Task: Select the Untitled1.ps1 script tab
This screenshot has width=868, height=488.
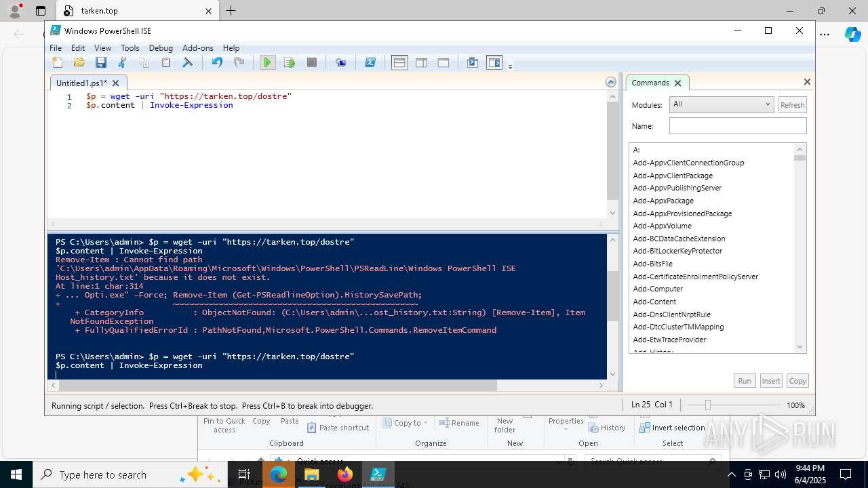Action: coord(81,83)
